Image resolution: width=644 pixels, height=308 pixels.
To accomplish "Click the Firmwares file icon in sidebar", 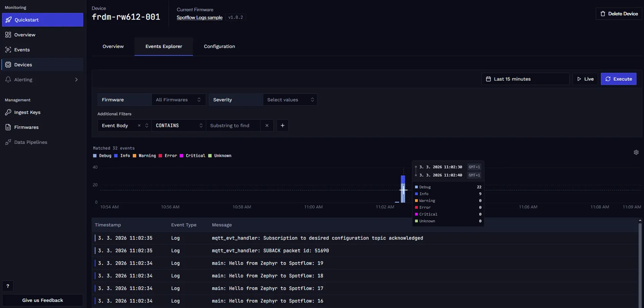I will (x=8, y=127).
